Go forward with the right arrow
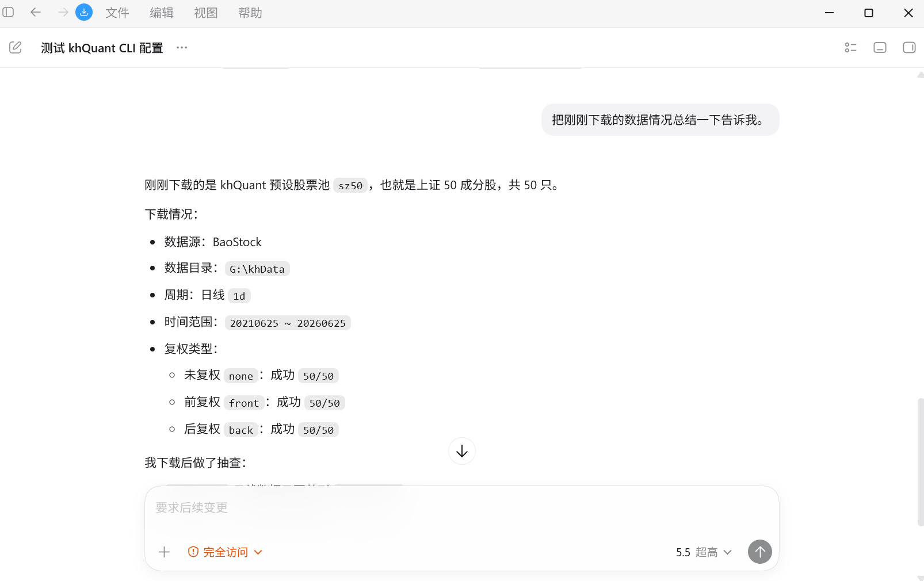924x581 pixels. [63, 12]
